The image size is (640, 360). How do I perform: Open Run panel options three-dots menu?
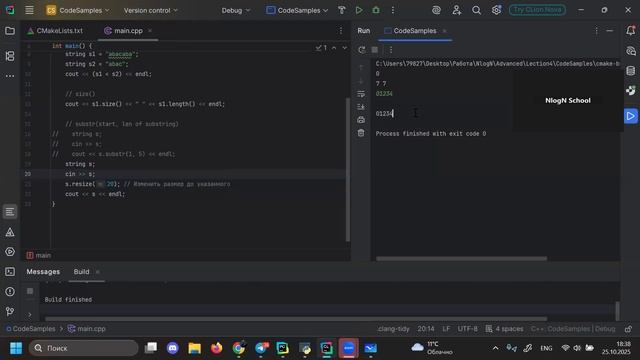[596, 31]
